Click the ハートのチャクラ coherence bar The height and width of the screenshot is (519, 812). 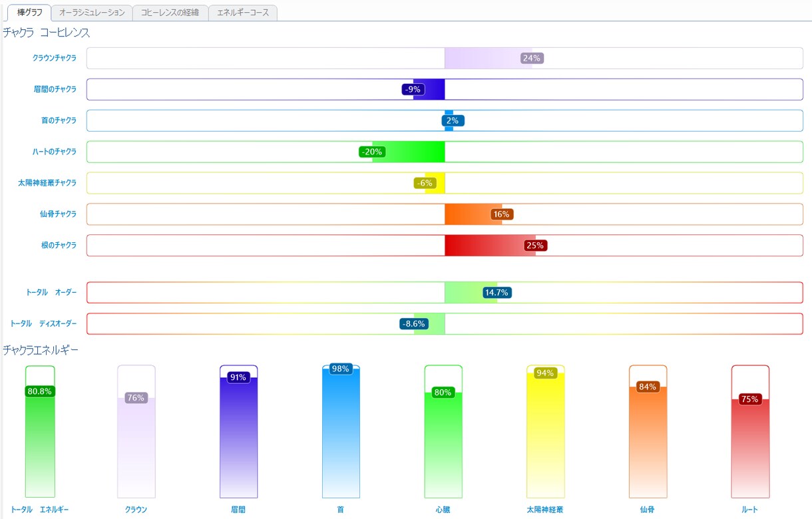[445, 152]
